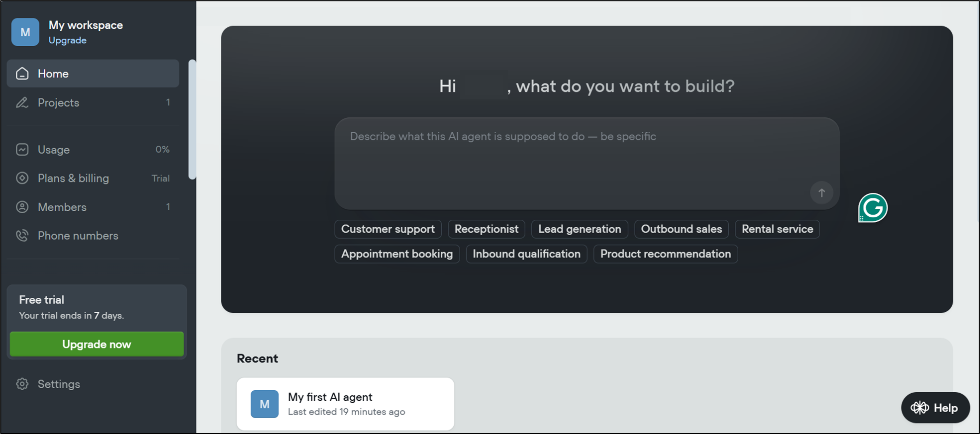Click the Home house icon in sidebar
This screenshot has width=980, height=434.
tap(22, 74)
